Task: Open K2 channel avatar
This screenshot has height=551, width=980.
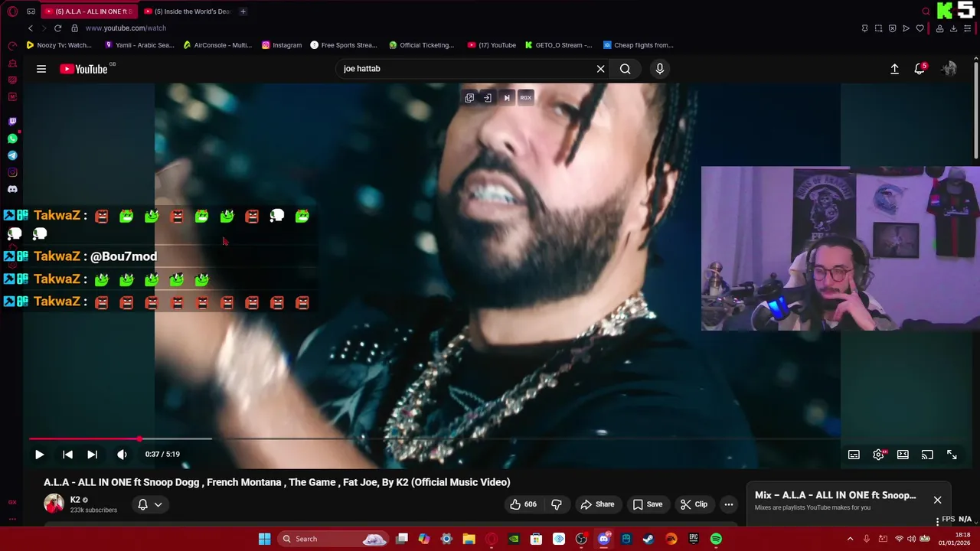Action: pos(54,504)
